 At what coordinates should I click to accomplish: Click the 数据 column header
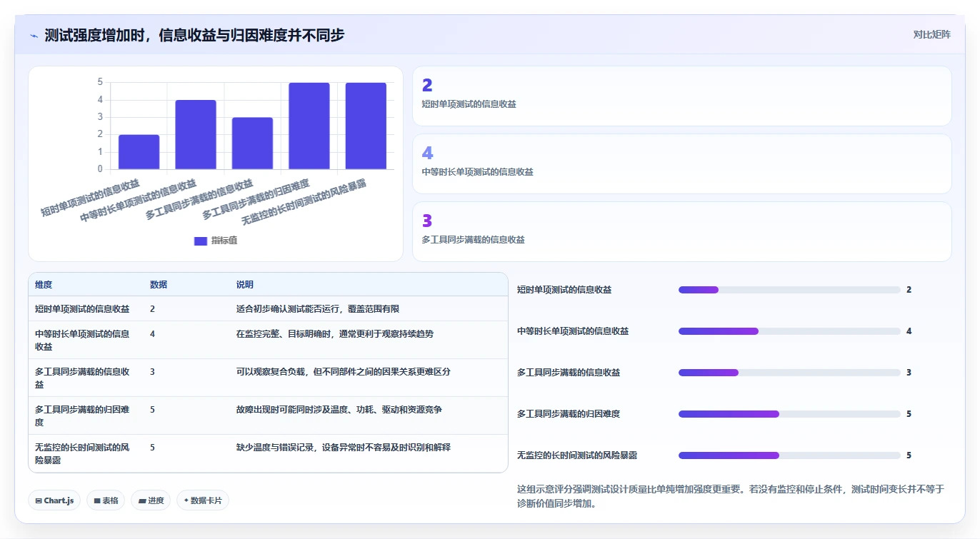159,285
